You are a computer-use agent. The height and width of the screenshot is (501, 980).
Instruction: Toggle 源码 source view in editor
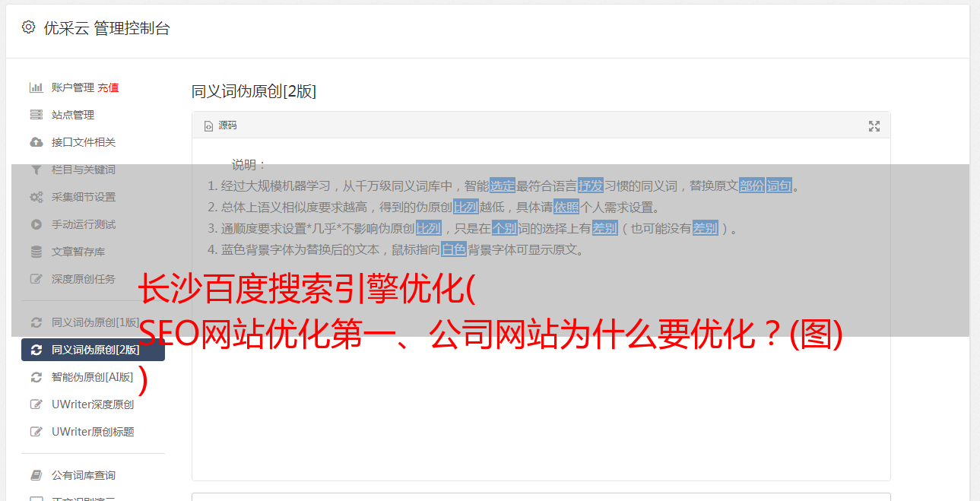pos(220,125)
